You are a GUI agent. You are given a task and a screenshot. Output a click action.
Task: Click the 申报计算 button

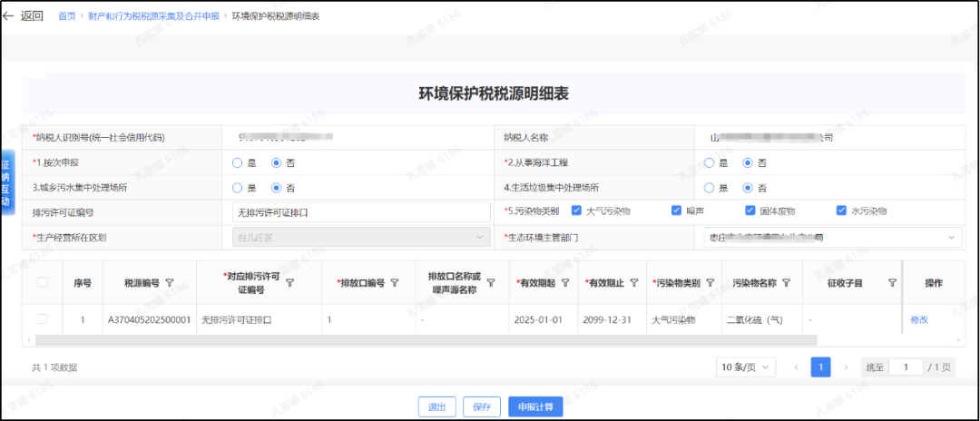(535, 406)
